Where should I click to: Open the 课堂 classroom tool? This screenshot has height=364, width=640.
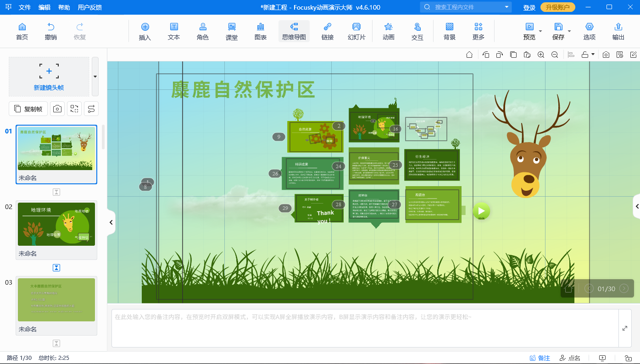pos(232,31)
